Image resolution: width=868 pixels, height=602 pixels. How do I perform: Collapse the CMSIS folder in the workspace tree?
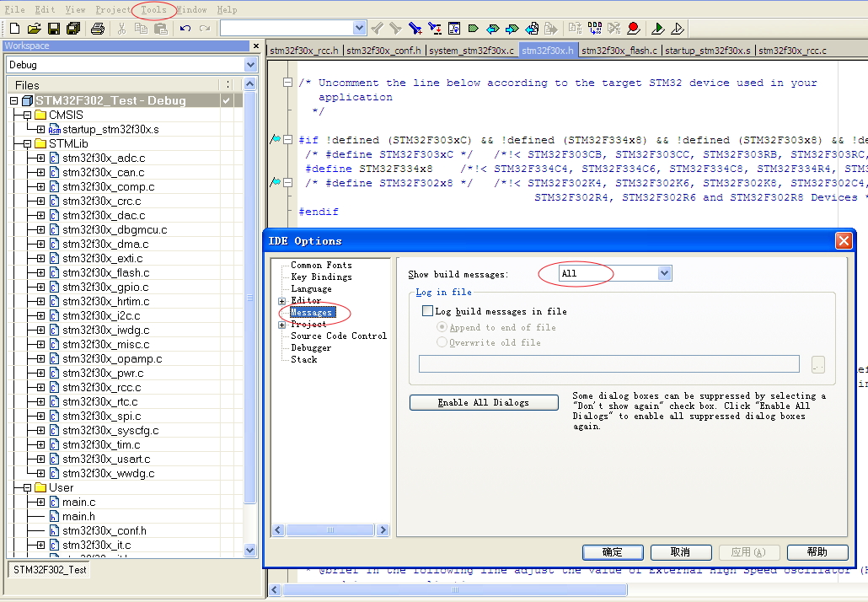tap(27, 116)
